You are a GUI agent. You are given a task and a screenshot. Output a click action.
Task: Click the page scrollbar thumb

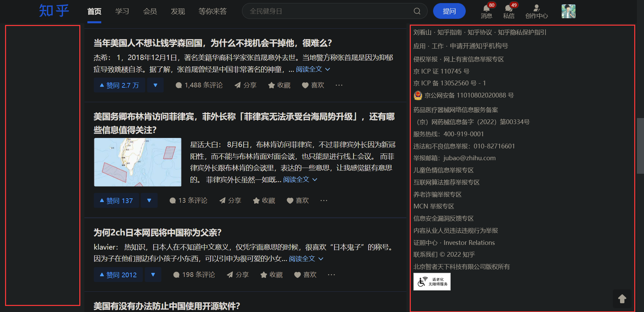pos(640,146)
